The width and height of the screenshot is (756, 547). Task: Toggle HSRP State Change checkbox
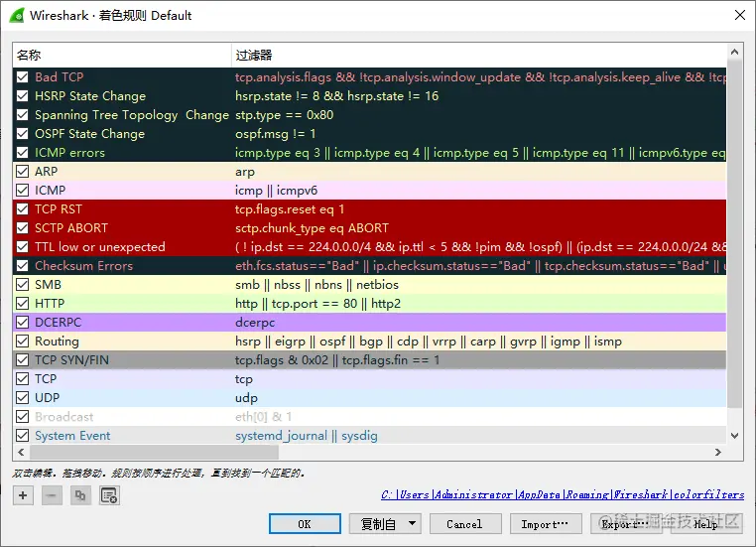coord(22,95)
